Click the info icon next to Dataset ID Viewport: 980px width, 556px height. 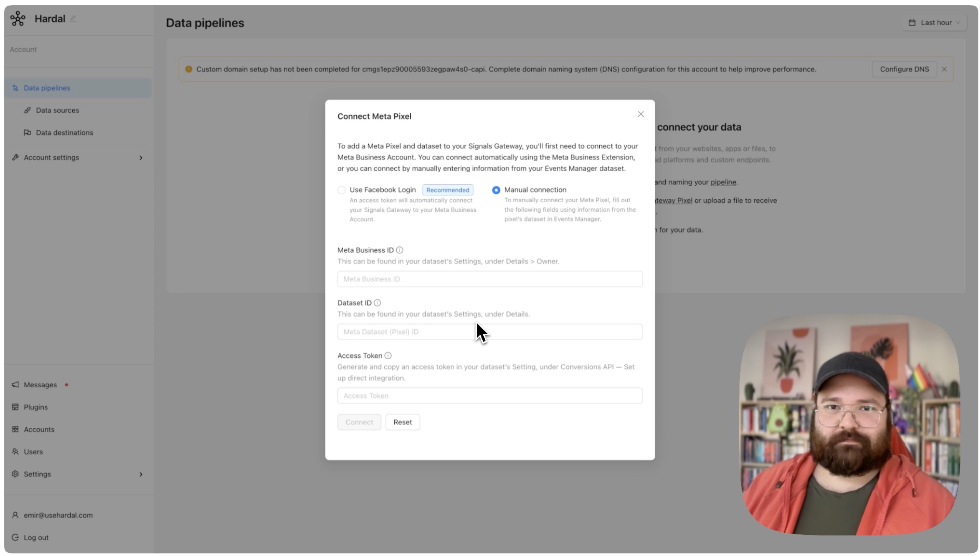point(377,303)
